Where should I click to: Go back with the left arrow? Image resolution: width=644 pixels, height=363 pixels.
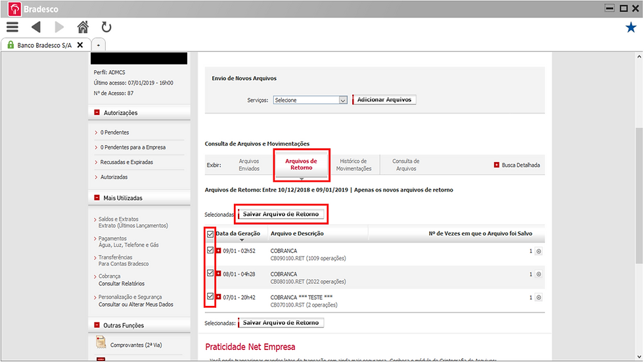[x=36, y=28]
